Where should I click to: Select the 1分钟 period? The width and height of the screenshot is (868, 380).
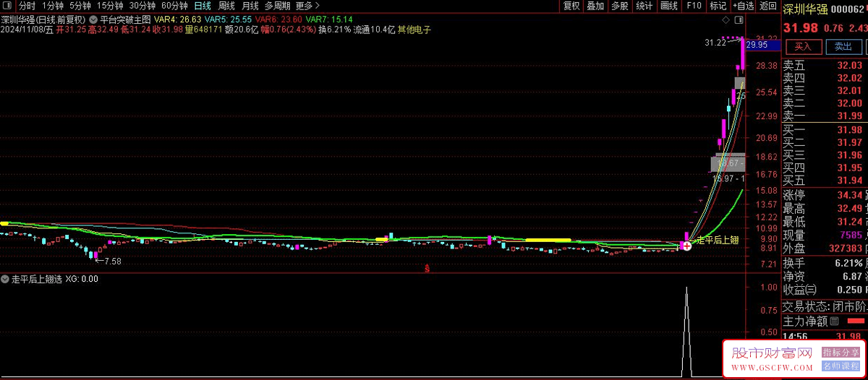click(53, 6)
